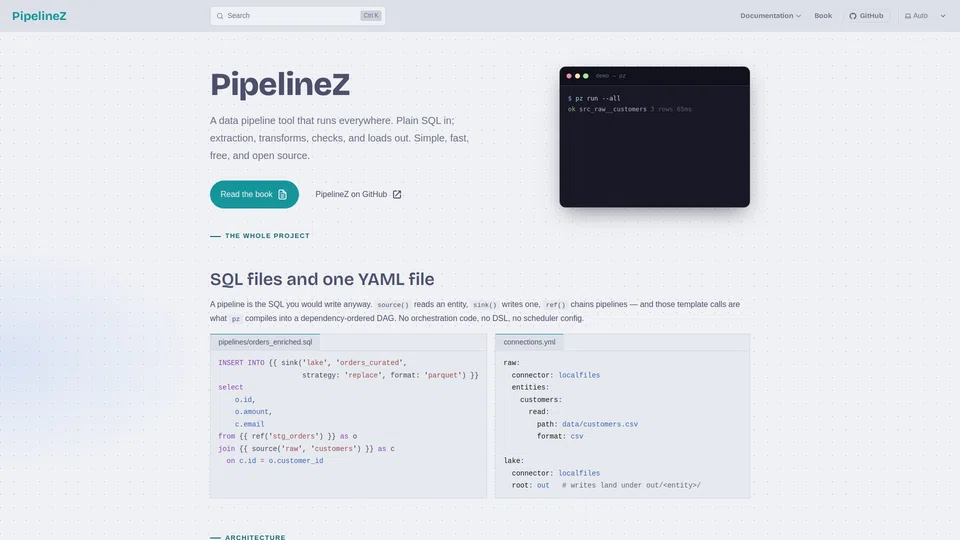The image size is (960, 540).
Task: Focus the Search input field
Action: tap(298, 16)
